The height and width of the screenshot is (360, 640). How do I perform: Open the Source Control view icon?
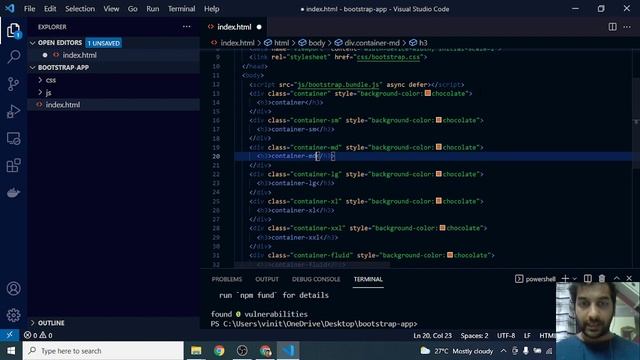tap(13, 84)
